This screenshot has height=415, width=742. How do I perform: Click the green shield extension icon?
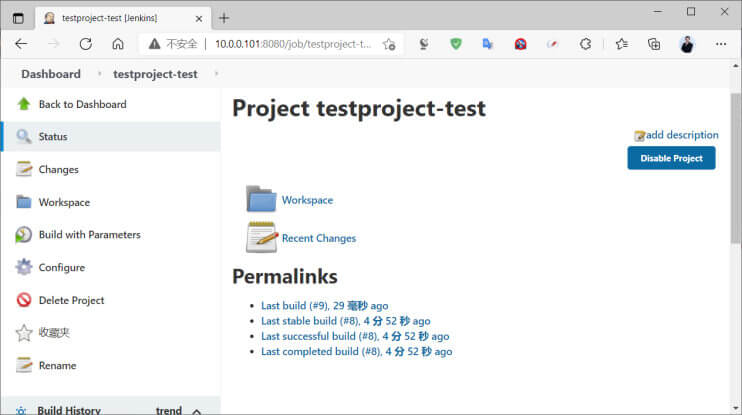pos(456,44)
